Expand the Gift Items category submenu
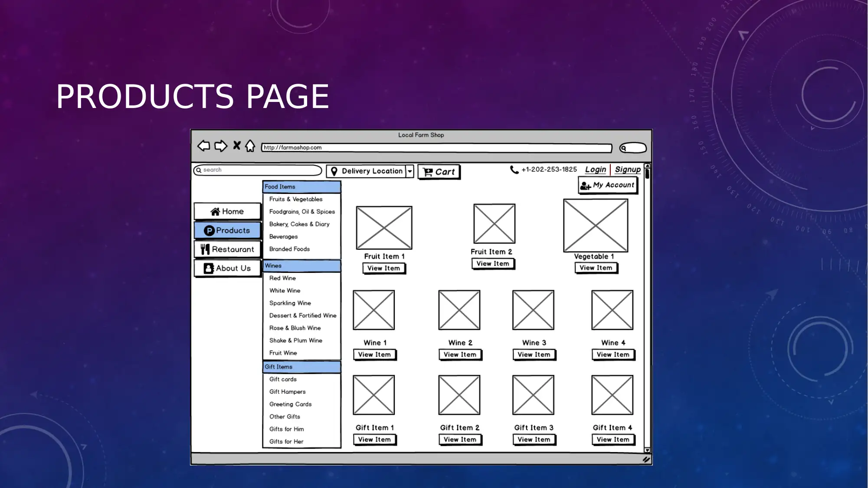This screenshot has height=488, width=868. point(301,367)
